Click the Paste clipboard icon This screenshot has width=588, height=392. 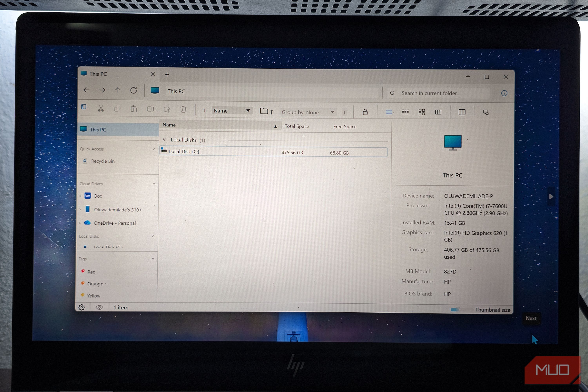134,109
